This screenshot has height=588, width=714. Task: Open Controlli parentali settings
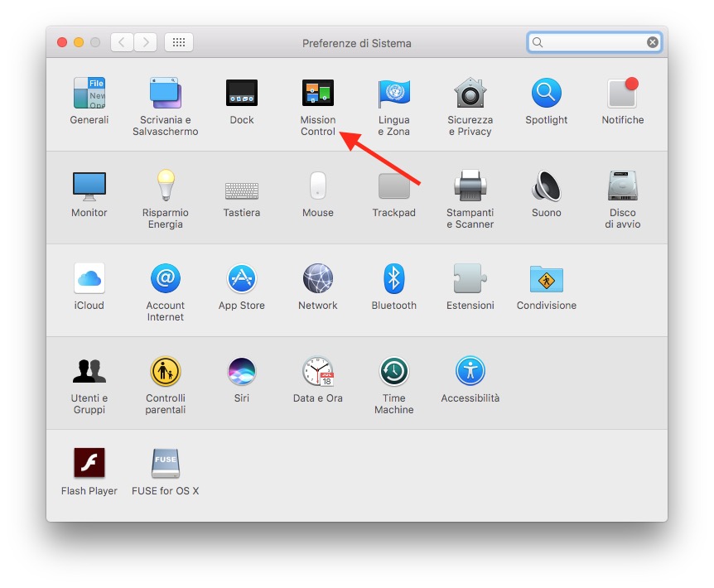tap(166, 371)
